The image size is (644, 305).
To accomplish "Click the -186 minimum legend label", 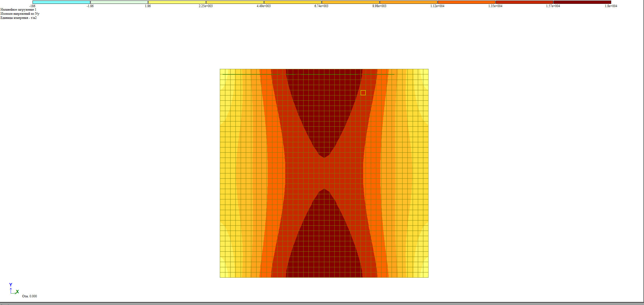I will pyautogui.click(x=32, y=6).
